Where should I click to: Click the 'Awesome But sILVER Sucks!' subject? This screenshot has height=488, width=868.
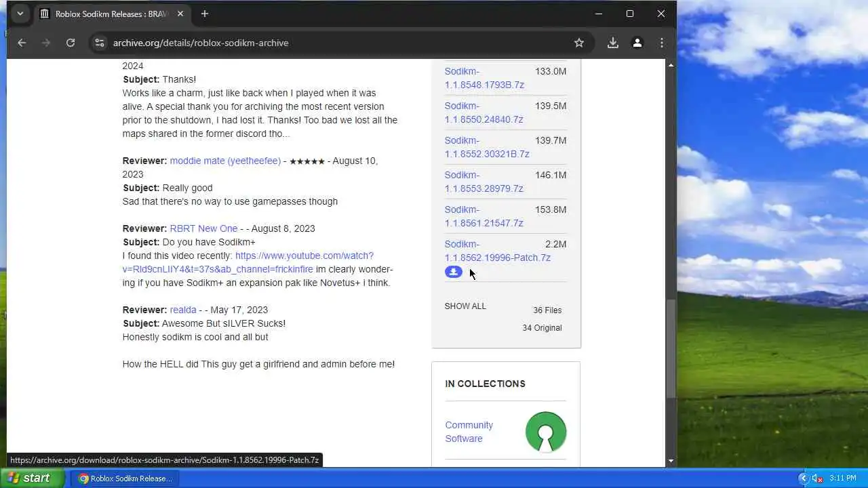224,323
